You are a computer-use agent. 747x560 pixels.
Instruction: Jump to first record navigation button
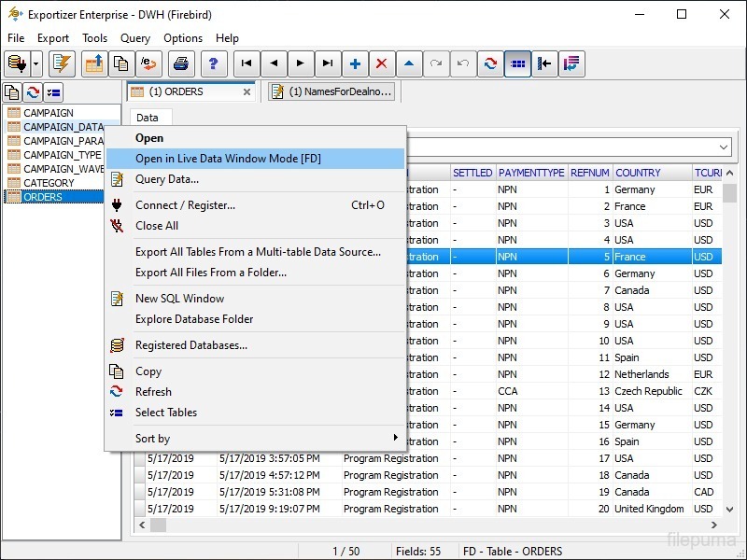(246, 63)
